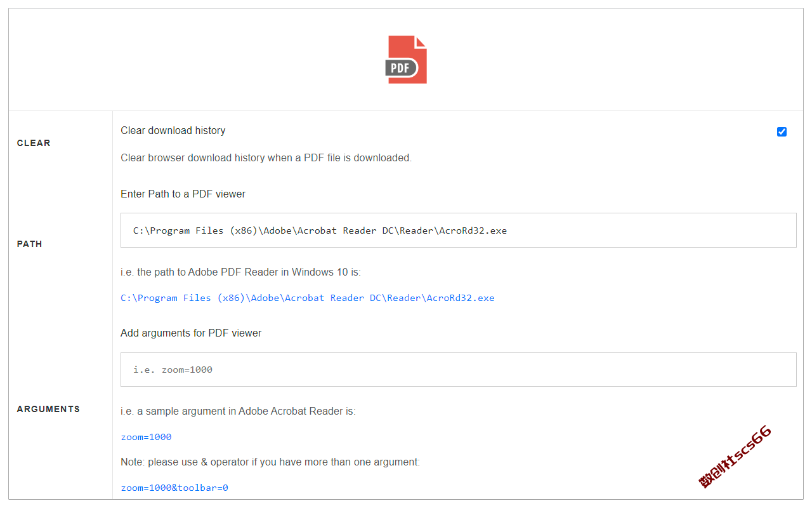This screenshot has height=508, width=812.
Task: Click the note about the & operator
Action: point(270,462)
